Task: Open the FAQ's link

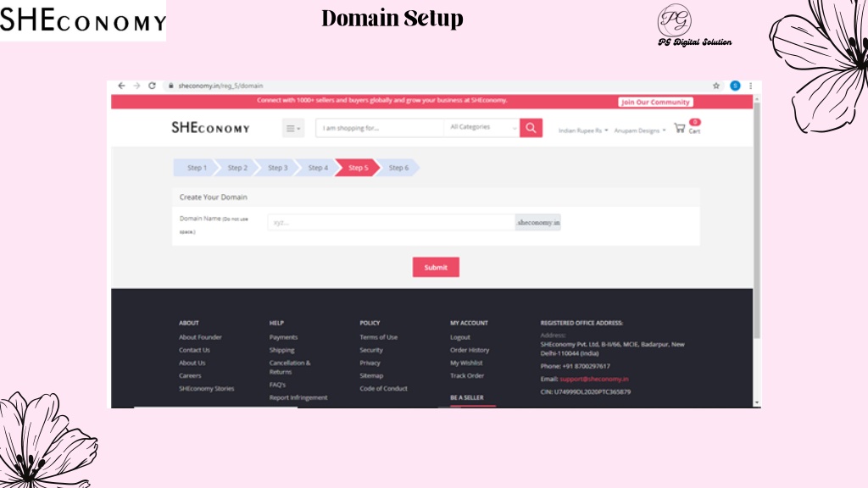Action: pos(277,385)
